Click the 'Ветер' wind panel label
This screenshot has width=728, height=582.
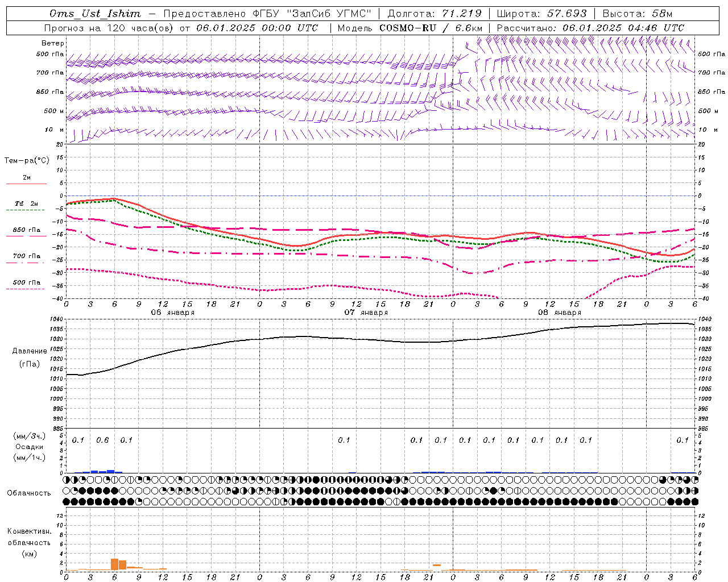tap(53, 43)
